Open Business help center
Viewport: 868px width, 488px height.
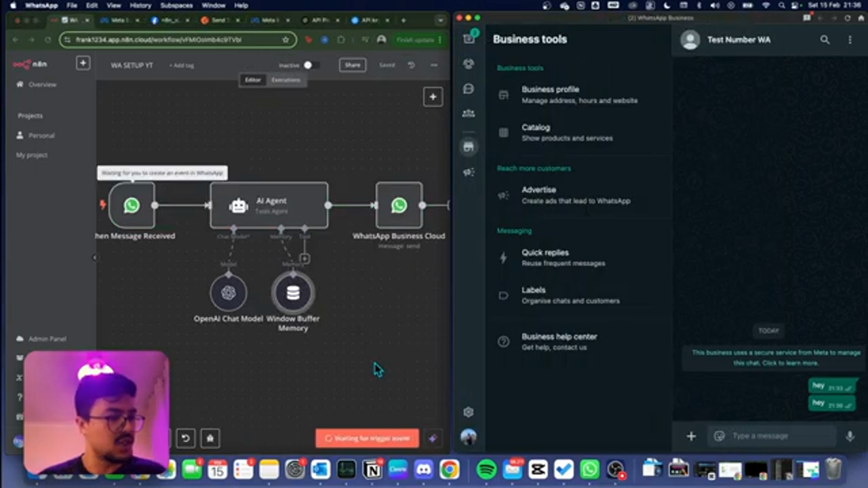(579, 342)
